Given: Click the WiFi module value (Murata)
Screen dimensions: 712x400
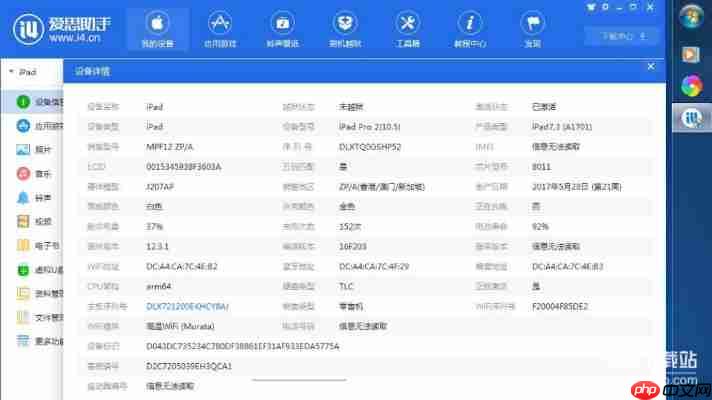Looking at the screenshot, I should (180, 326).
